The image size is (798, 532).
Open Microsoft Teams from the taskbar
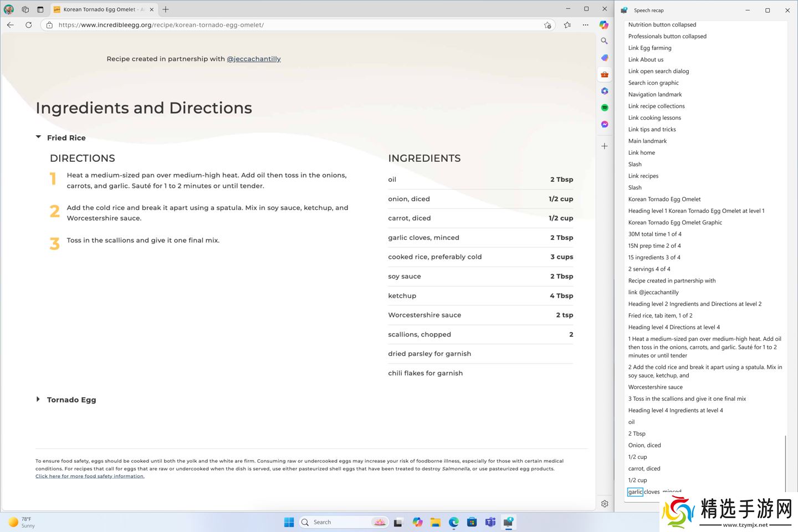tap(490, 522)
